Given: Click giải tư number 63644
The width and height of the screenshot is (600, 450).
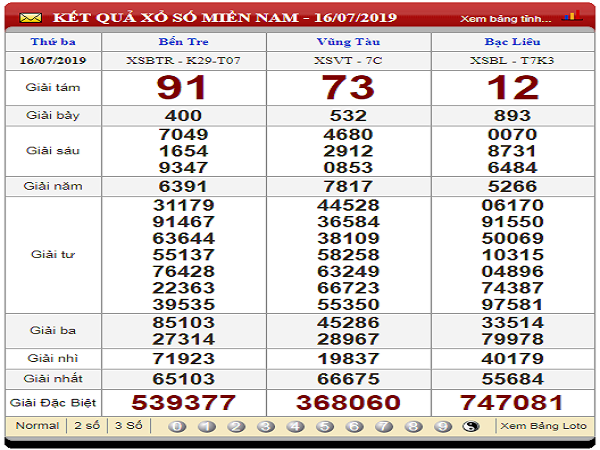Looking at the screenshot, I should (x=184, y=238).
